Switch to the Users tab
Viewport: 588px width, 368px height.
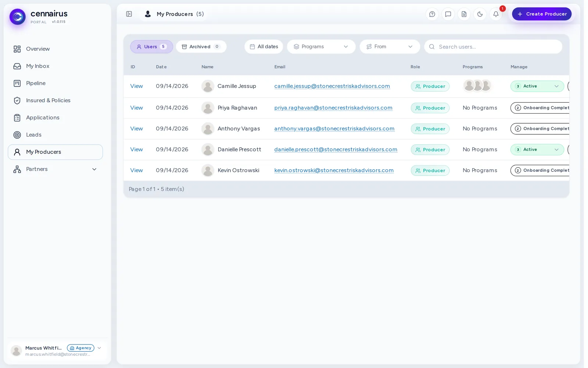pyautogui.click(x=151, y=47)
